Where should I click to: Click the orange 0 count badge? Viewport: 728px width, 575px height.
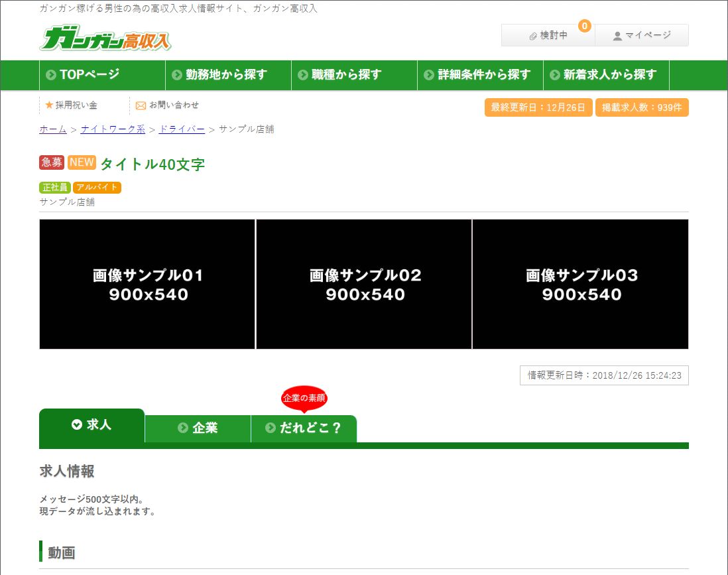tap(585, 26)
